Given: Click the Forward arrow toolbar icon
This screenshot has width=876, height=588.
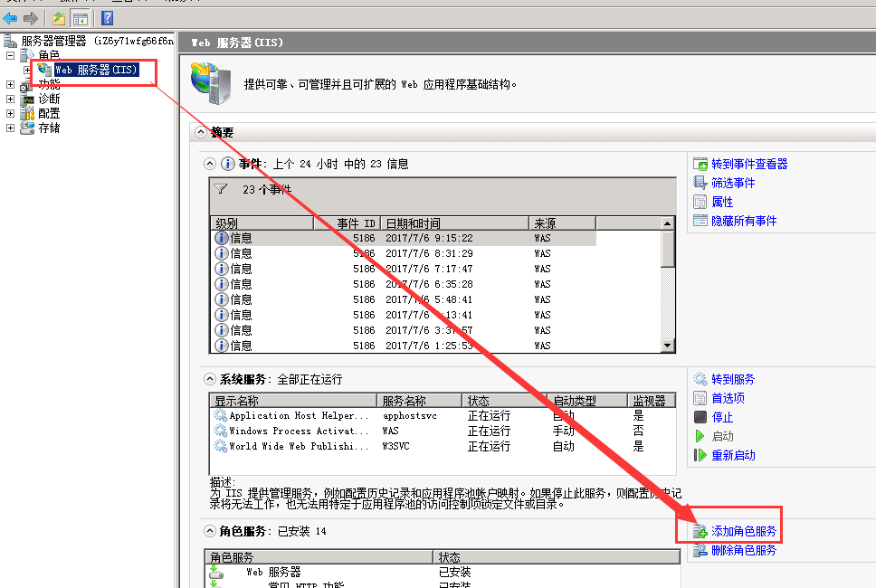Looking at the screenshot, I should [x=30, y=18].
